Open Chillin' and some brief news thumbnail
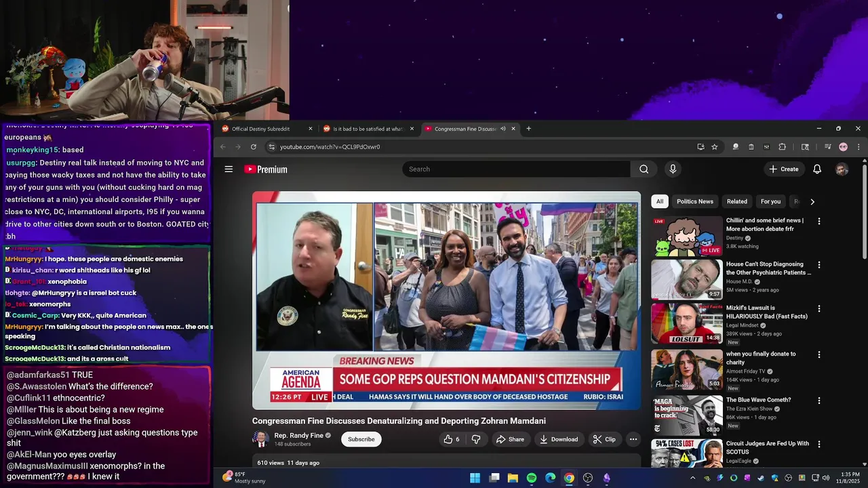The width and height of the screenshot is (868, 488). pos(687,237)
